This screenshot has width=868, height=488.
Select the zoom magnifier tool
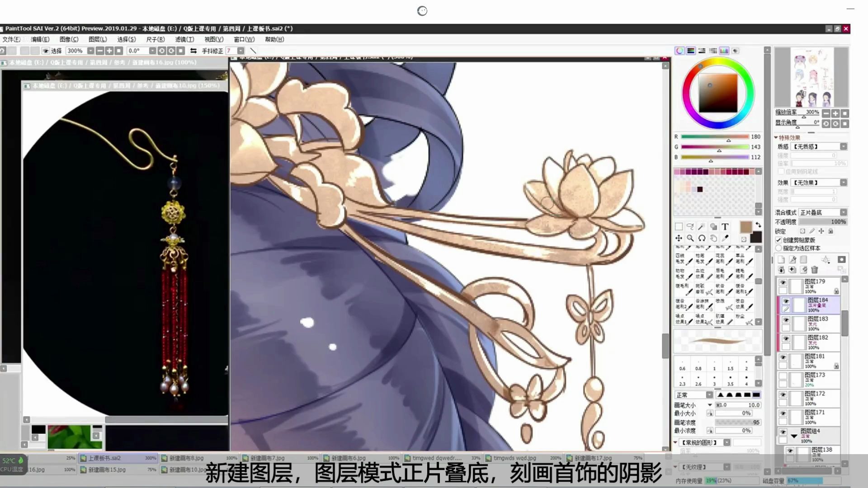[x=690, y=238]
